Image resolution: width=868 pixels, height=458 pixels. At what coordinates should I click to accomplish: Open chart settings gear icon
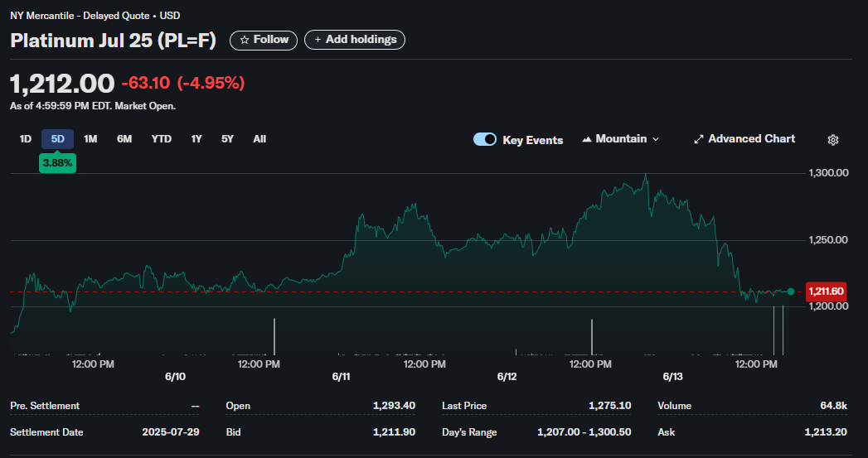[832, 140]
